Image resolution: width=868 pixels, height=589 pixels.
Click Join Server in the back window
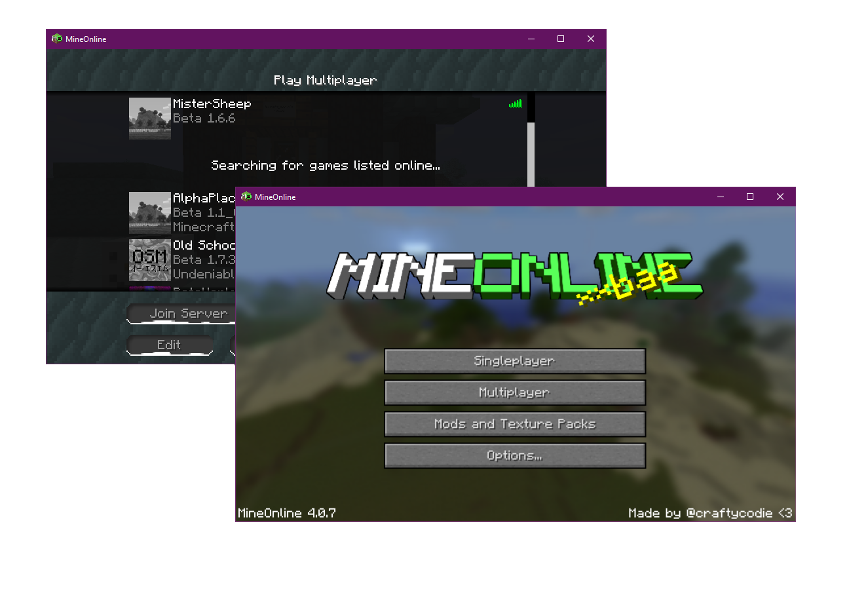pos(181,314)
